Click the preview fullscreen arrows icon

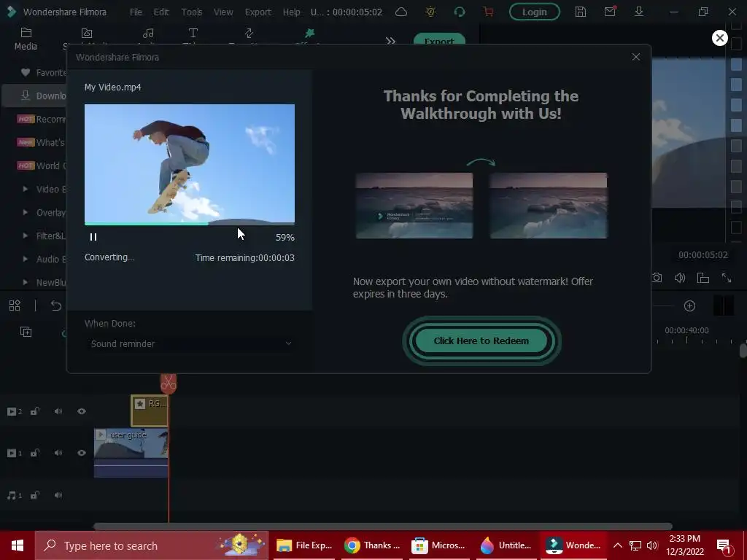tap(727, 278)
